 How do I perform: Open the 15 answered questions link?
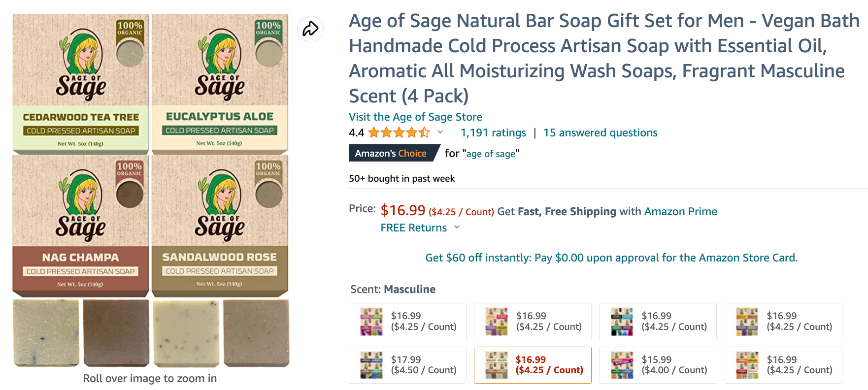(600, 132)
